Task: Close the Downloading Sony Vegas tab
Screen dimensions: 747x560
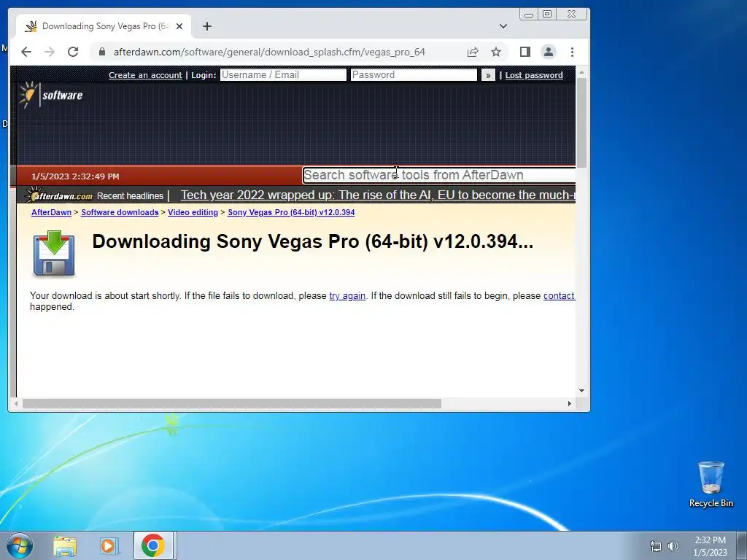Action: tap(179, 27)
